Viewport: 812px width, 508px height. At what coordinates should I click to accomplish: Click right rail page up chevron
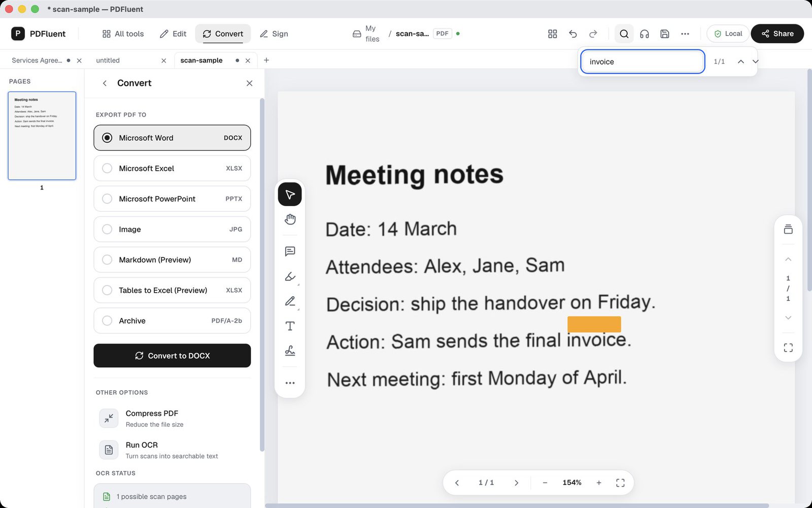(x=788, y=259)
